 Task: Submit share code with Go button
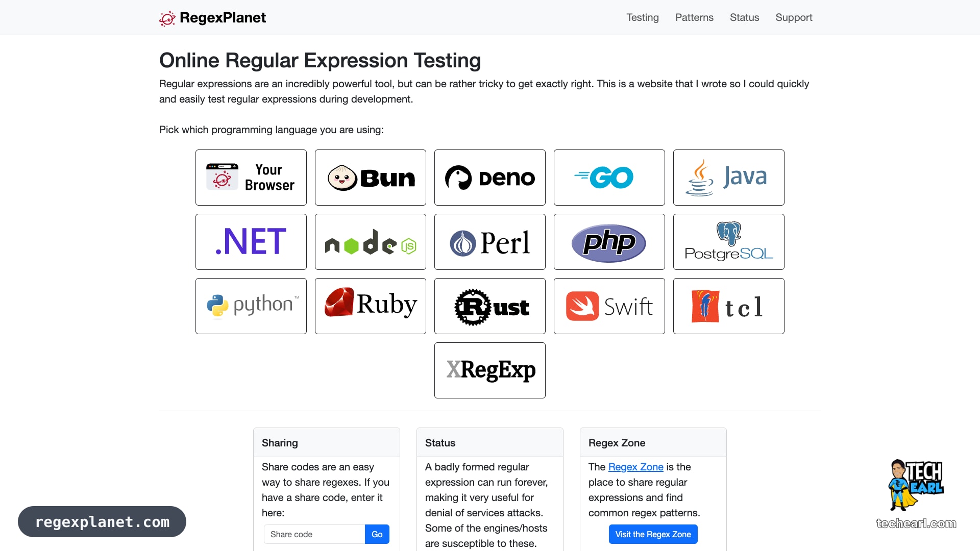pos(377,534)
